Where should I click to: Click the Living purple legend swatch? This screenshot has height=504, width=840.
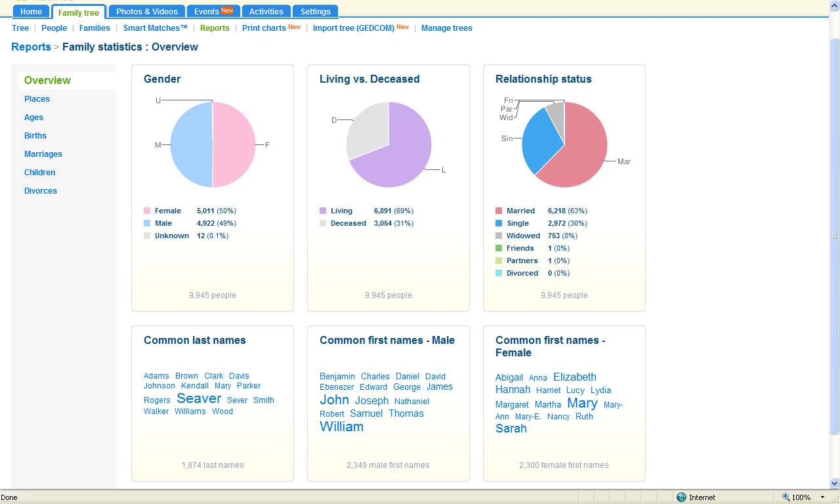323,211
